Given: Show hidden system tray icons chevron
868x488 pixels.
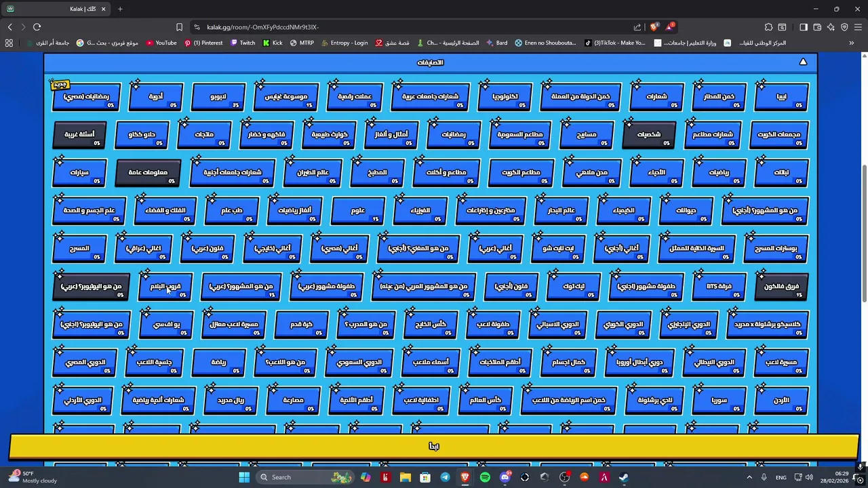Looking at the screenshot, I should pos(749,477).
